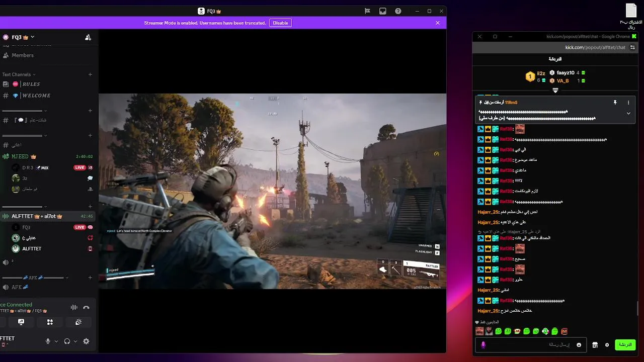This screenshot has width=644, height=362.
Task: Expand the pinned chat message chevron
Action: pos(628,114)
